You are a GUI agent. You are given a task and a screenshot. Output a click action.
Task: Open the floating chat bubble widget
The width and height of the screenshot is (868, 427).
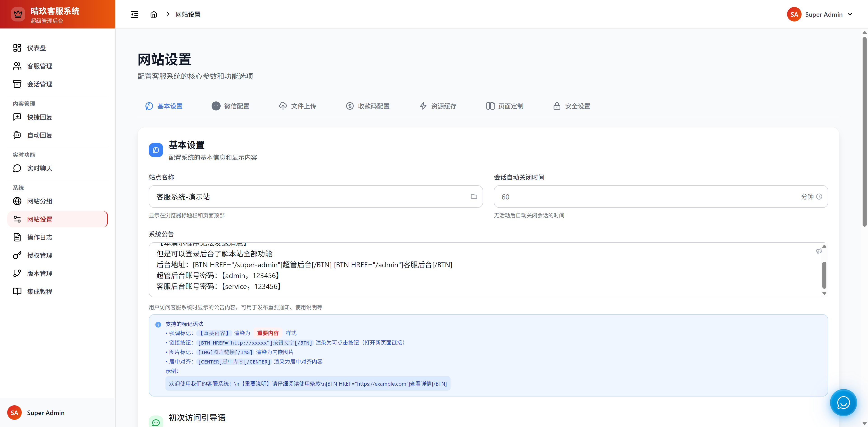[x=843, y=402]
